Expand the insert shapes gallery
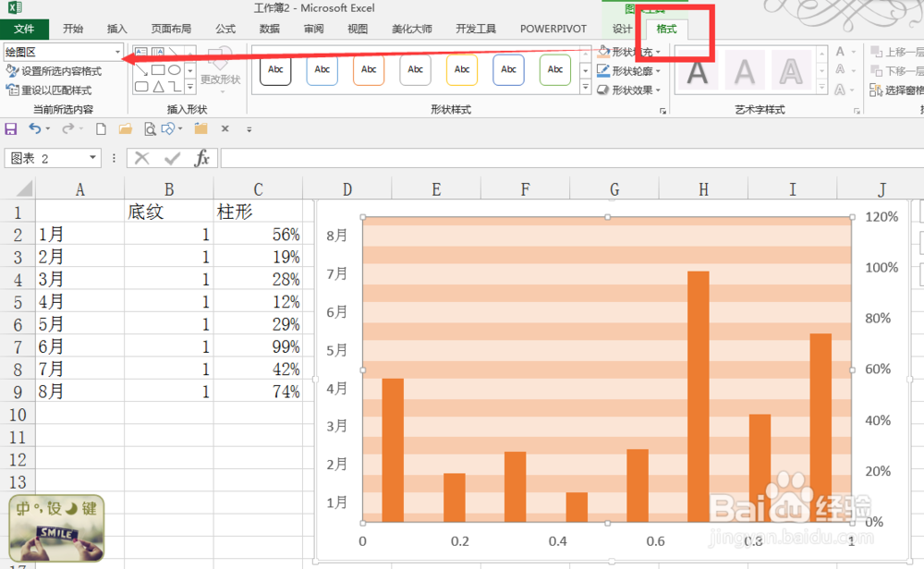924x569 pixels. (x=189, y=87)
